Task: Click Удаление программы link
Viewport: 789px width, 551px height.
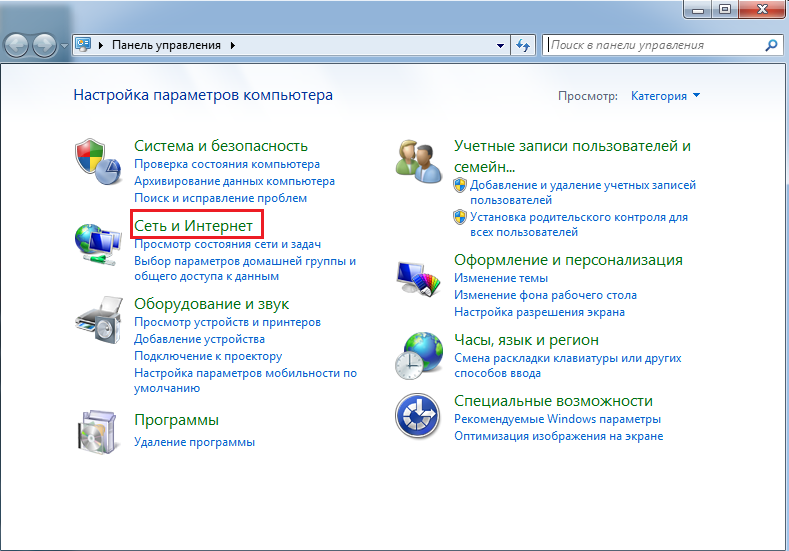Action: (194, 442)
